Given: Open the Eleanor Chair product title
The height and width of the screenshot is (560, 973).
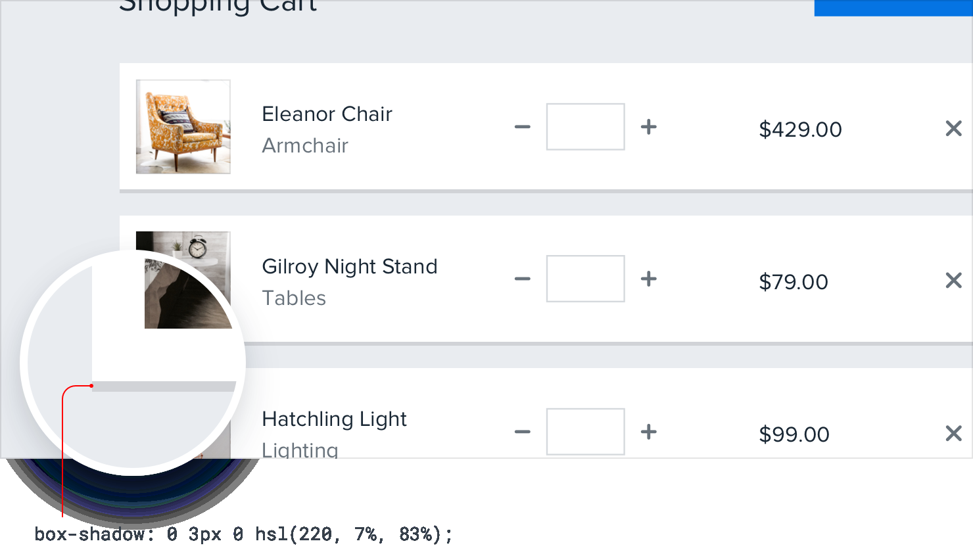Looking at the screenshot, I should pos(327,114).
